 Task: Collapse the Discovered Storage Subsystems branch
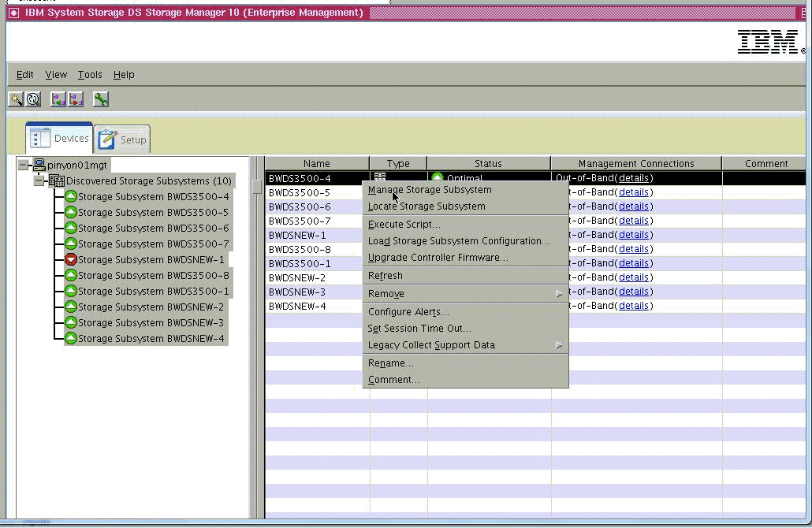(x=39, y=180)
